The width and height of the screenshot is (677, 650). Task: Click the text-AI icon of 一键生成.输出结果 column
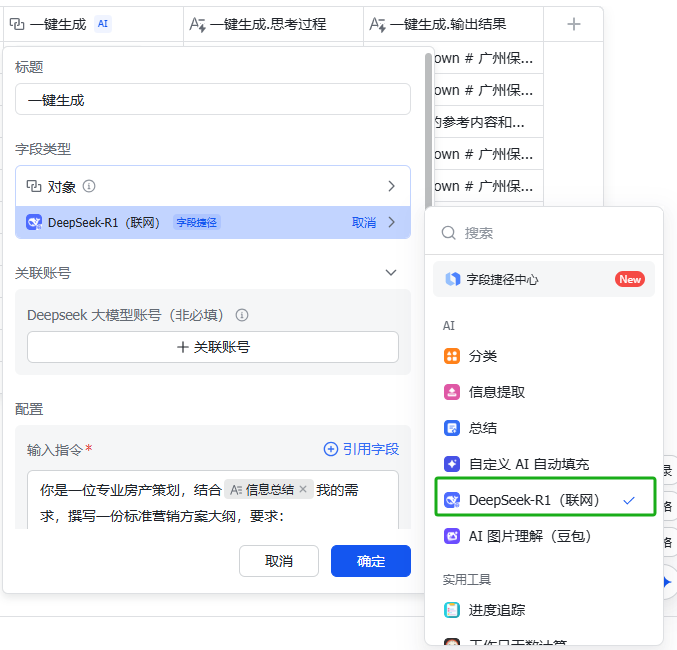377,25
